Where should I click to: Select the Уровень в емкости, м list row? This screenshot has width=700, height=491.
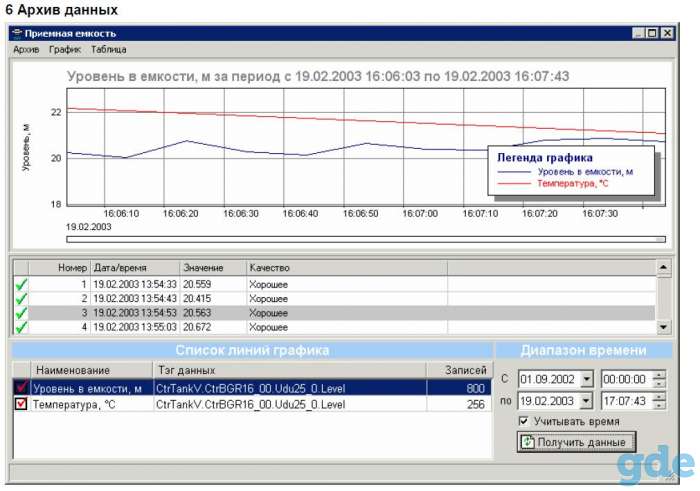252,388
